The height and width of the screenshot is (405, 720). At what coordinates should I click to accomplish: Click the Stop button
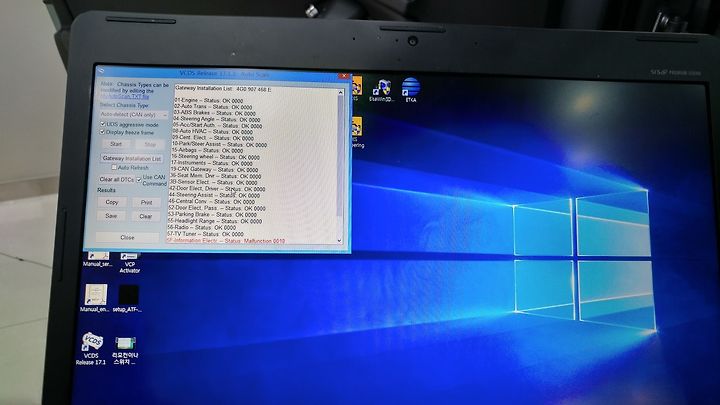[x=150, y=144]
